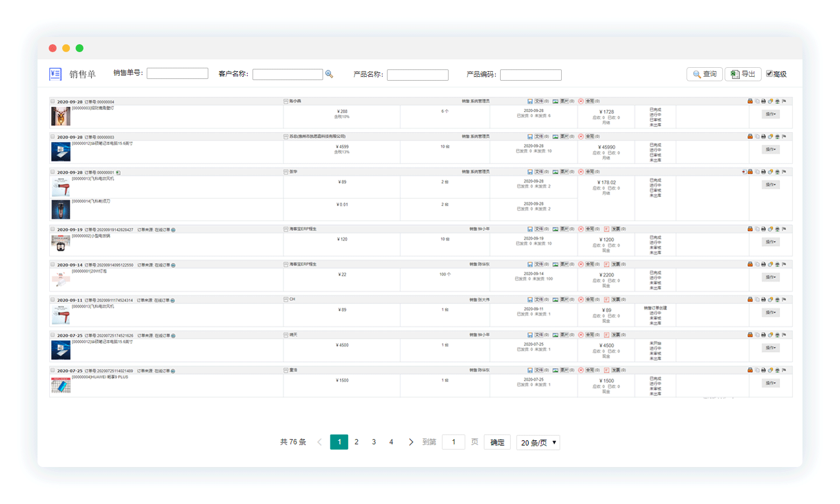Click the flag icon on order 00000003
Viewport: 840px width, 504px height.
(784, 137)
